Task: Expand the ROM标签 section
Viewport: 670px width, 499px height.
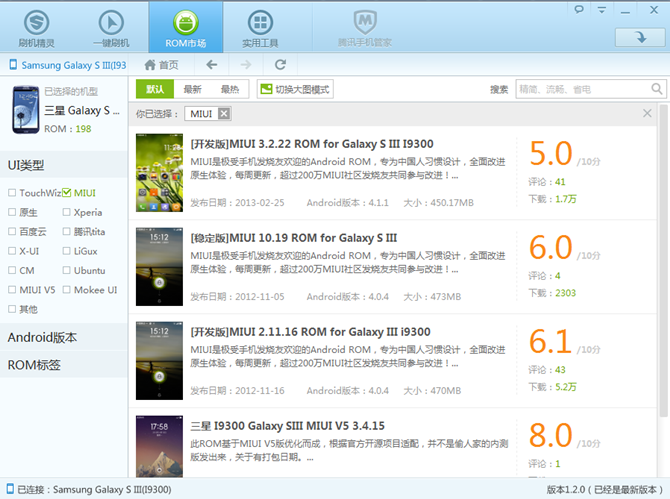Action: (x=64, y=365)
